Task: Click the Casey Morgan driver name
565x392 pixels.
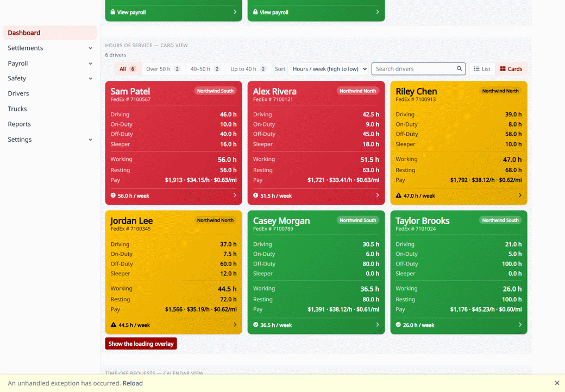Action: (x=281, y=220)
